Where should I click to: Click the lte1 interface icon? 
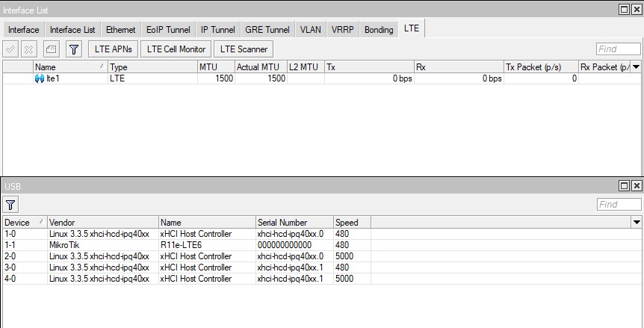(x=40, y=78)
